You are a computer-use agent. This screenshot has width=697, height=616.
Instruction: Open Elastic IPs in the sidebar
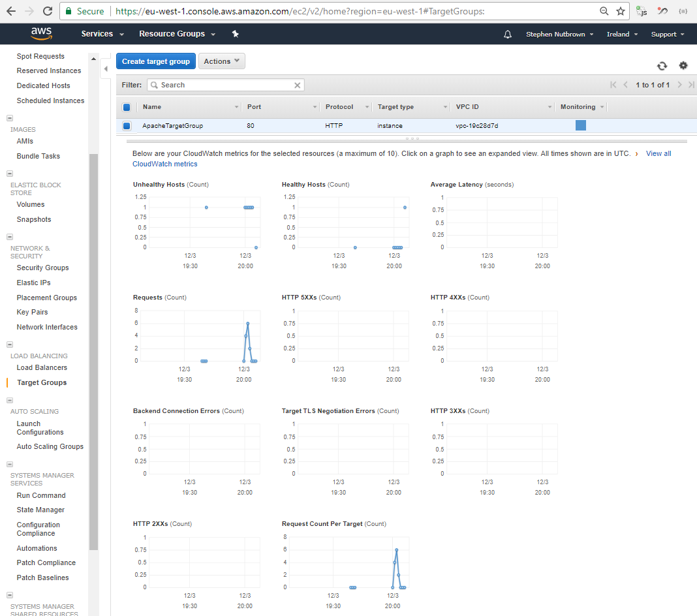[34, 283]
